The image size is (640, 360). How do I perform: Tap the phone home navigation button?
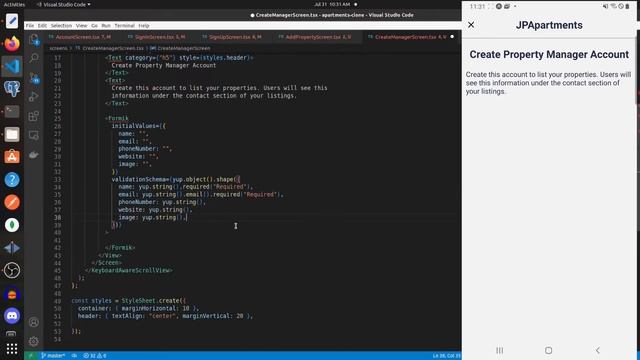point(549,350)
